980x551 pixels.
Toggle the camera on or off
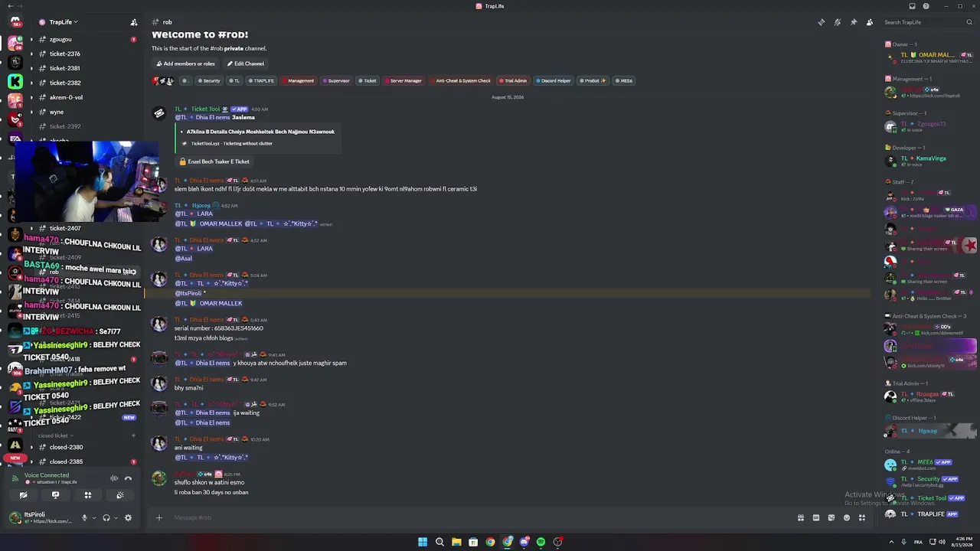23,495
